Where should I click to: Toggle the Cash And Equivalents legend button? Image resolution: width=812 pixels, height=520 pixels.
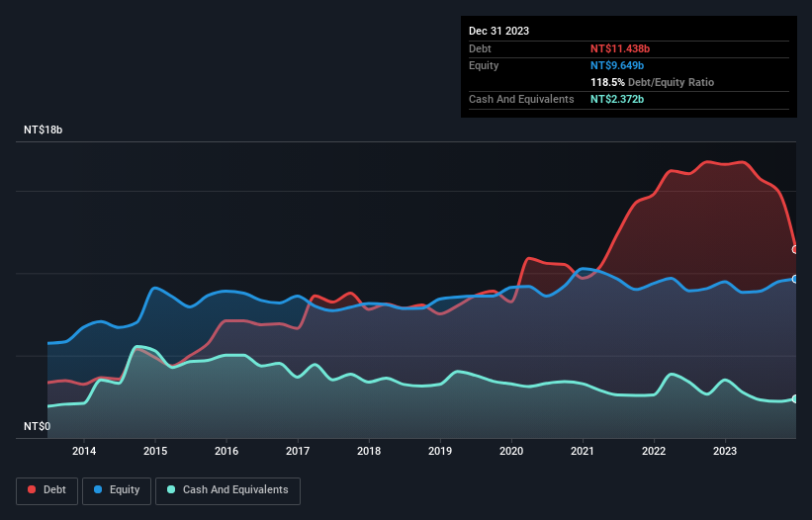point(227,490)
